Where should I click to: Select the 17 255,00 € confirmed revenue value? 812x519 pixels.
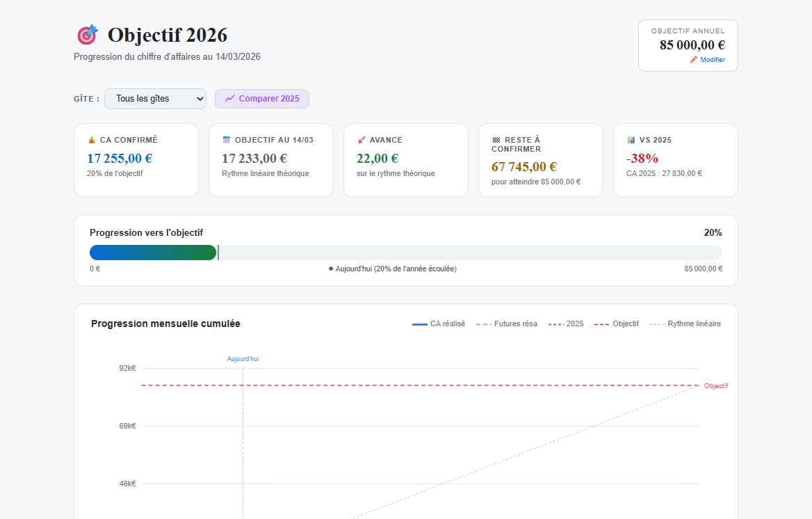[x=120, y=158]
